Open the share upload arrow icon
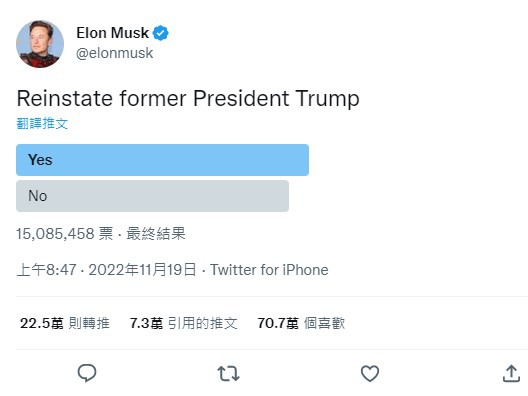This screenshot has width=528, height=396. [x=511, y=373]
